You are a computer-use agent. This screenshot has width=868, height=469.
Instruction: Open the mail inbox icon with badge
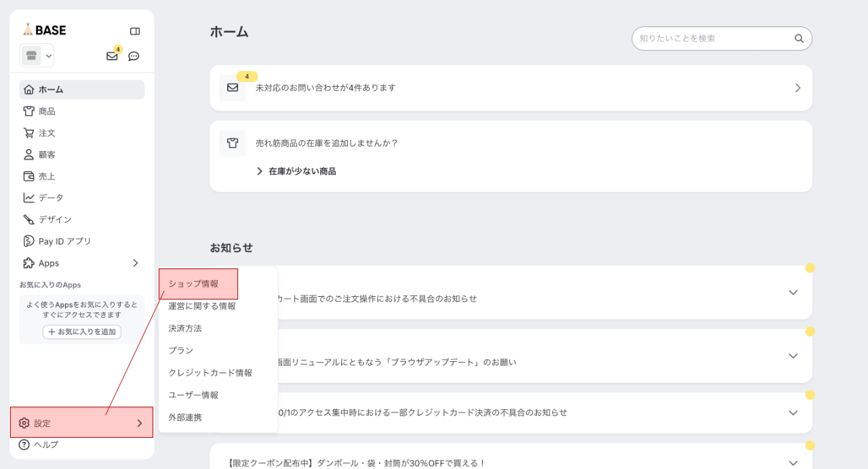pyautogui.click(x=112, y=56)
